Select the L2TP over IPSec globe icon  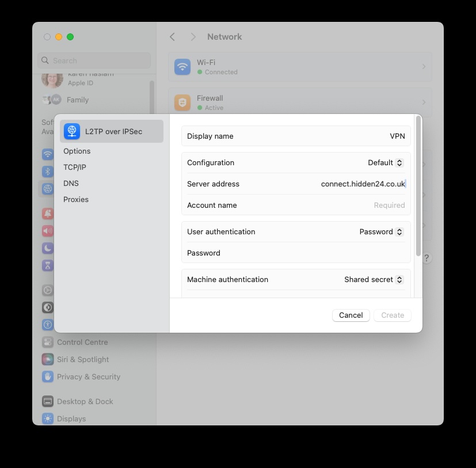click(x=71, y=131)
